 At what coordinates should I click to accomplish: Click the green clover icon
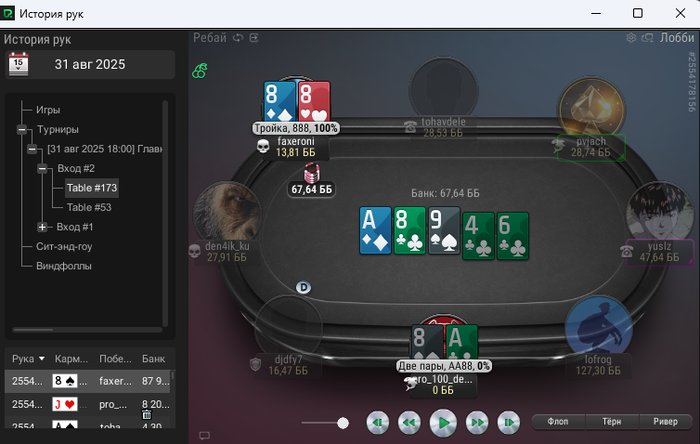(200, 71)
